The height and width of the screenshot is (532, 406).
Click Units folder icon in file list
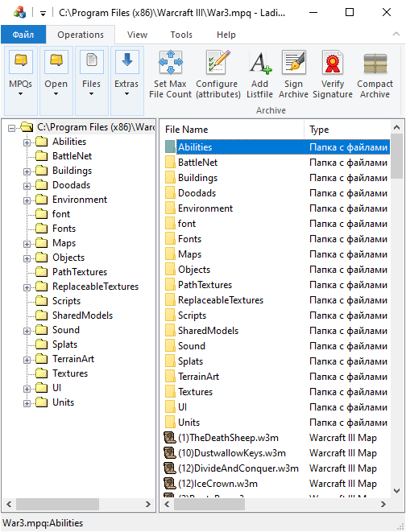(x=170, y=423)
